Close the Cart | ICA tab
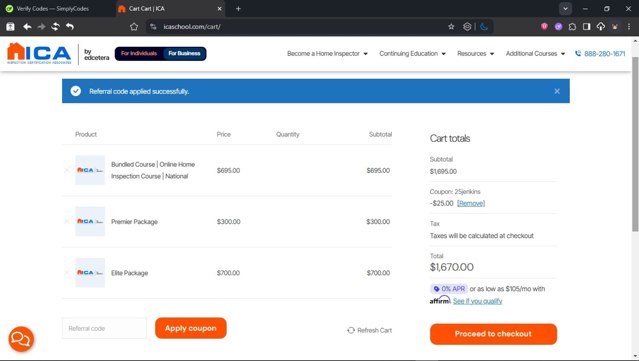The width and height of the screenshot is (639, 361). pos(219,9)
